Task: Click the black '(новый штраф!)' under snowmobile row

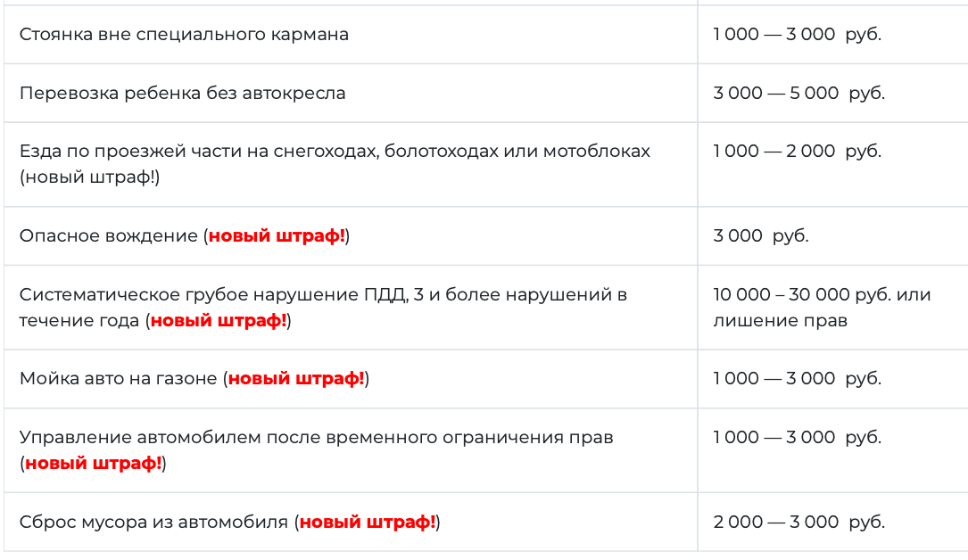Action: pos(89,177)
